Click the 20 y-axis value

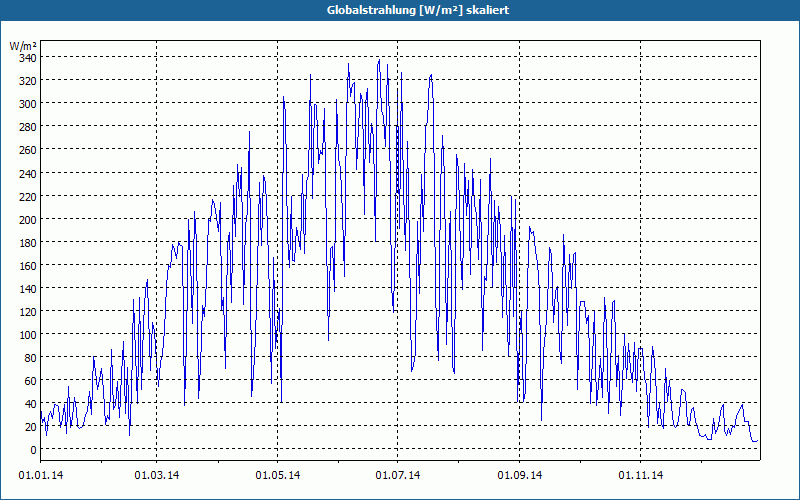pyautogui.click(x=31, y=428)
